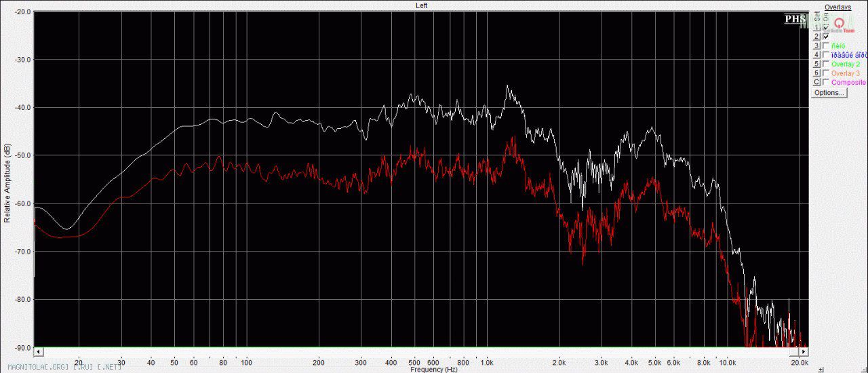Enable overlay 3 On checkbox
Image resolution: width=868 pixels, height=373 pixels.
click(x=826, y=45)
